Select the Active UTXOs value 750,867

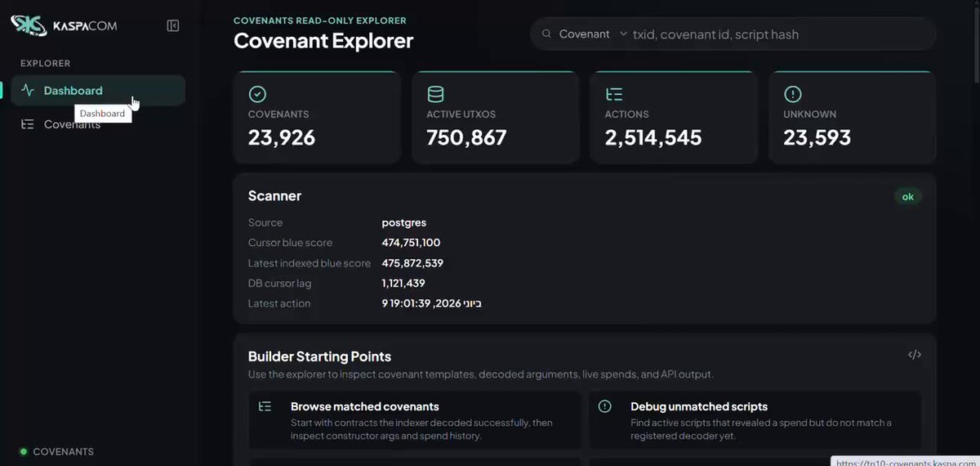[467, 137]
